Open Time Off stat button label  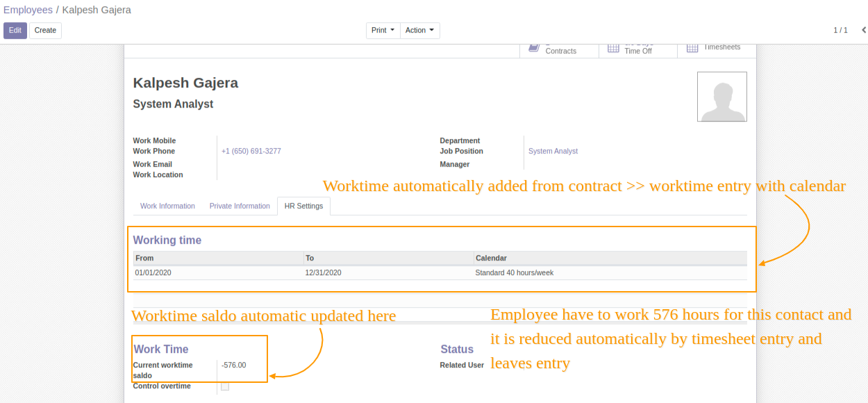638,51
